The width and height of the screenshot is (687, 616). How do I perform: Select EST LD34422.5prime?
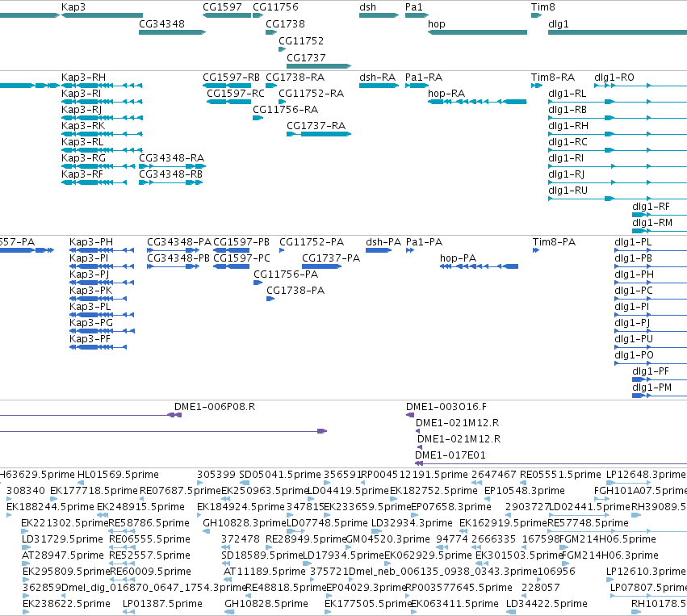click(x=547, y=604)
